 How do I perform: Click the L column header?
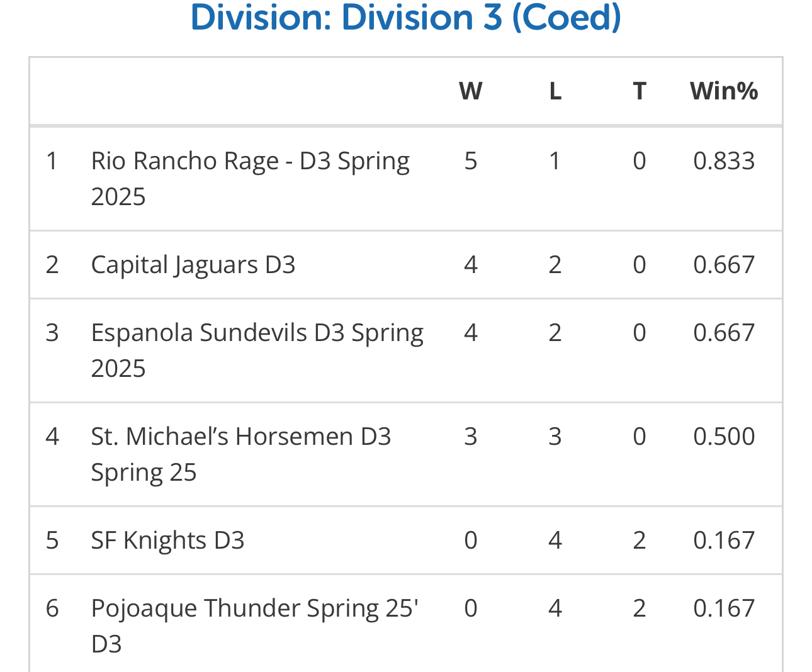tap(555, 91)
